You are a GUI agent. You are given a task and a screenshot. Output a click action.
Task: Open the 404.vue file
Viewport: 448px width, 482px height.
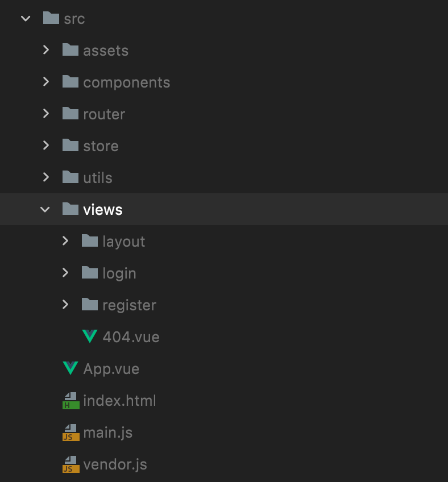pyautogui.click(x=131, y=337)
